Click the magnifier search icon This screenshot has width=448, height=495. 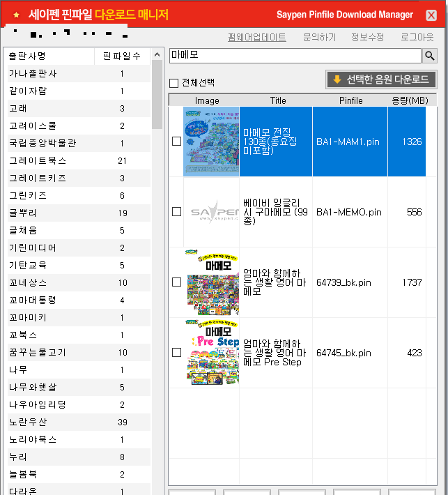pyautogui.click(x=429, y=56)
